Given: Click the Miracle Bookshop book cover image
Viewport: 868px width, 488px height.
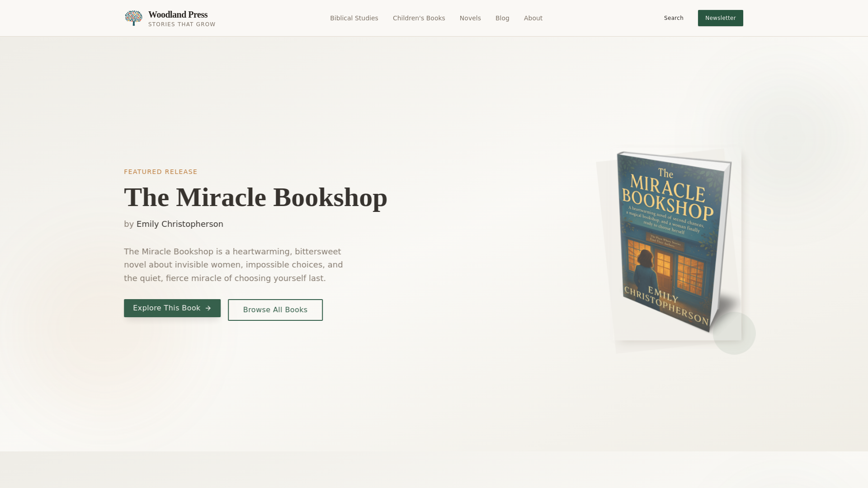Looking at the screenshot, I should [674, 242].
